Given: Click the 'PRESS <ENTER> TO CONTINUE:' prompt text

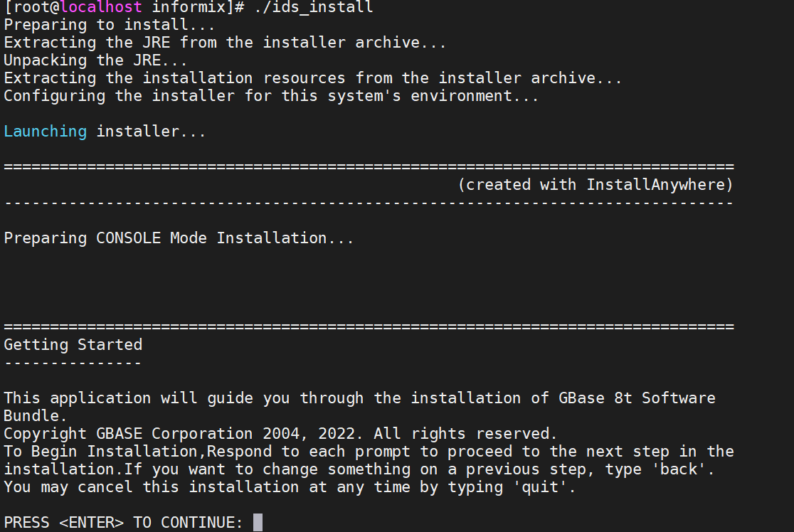Looking at the screenshot, I should [x=124, y=522].
